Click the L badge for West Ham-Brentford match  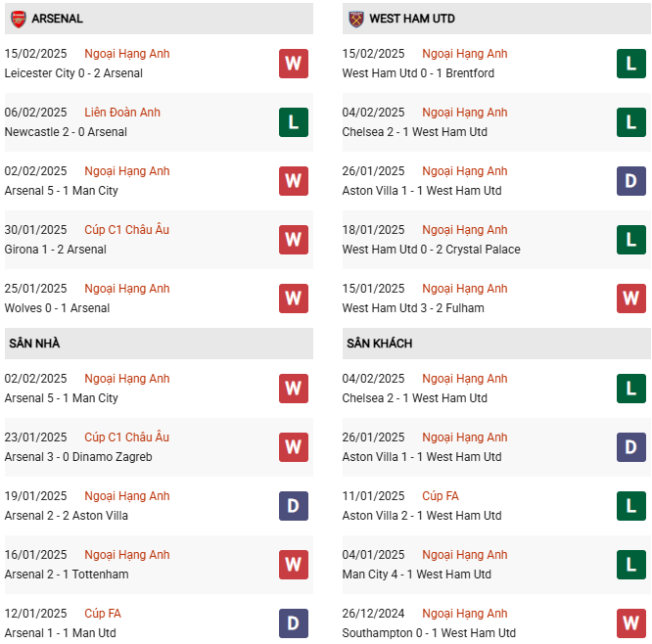631,64
